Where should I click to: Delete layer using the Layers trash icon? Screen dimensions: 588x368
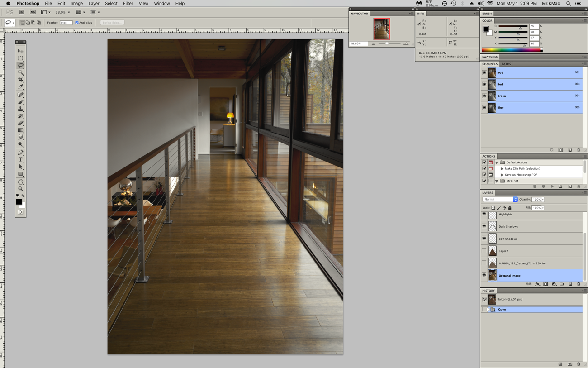tap(579, 284)
